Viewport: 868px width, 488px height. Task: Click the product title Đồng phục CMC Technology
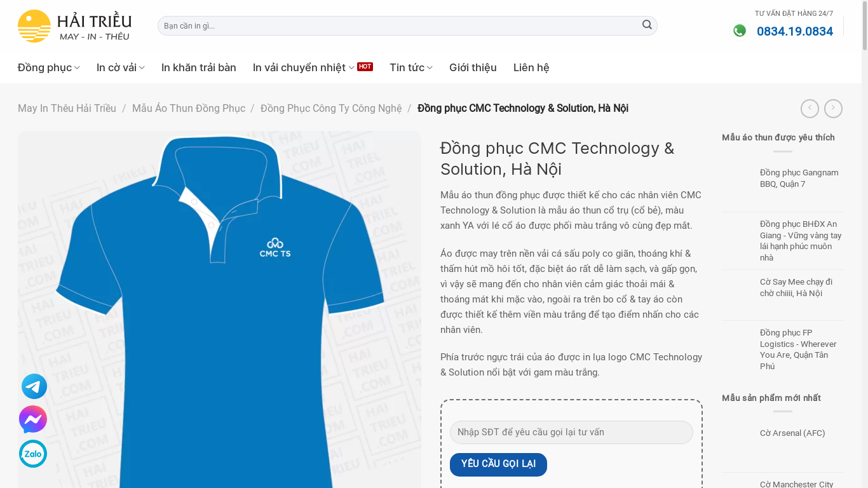pos(557,158)
